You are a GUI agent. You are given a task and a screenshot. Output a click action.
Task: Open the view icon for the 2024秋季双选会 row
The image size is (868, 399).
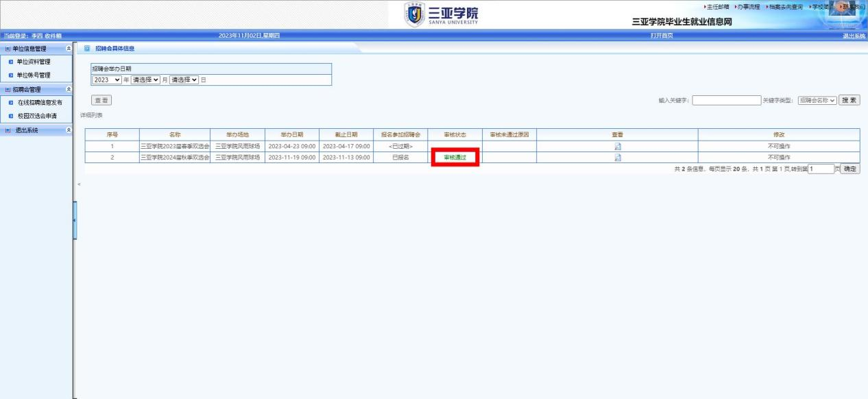617,157
